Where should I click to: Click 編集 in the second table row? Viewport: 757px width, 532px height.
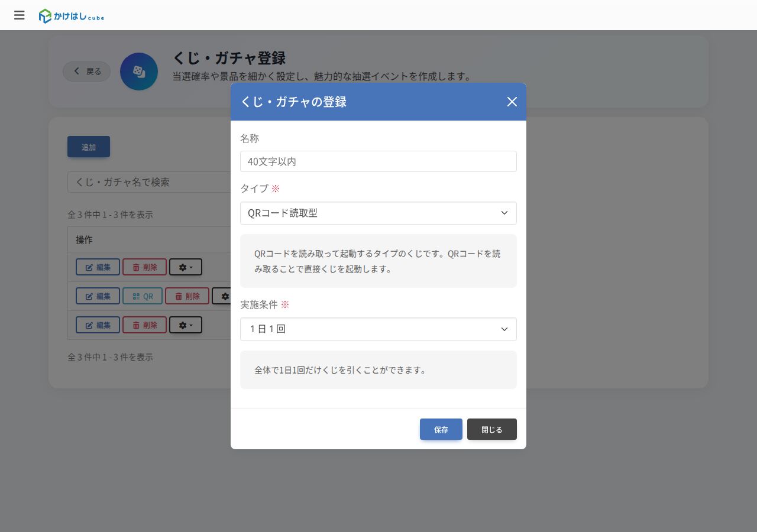pyautogui.click(x=98, y=296)
